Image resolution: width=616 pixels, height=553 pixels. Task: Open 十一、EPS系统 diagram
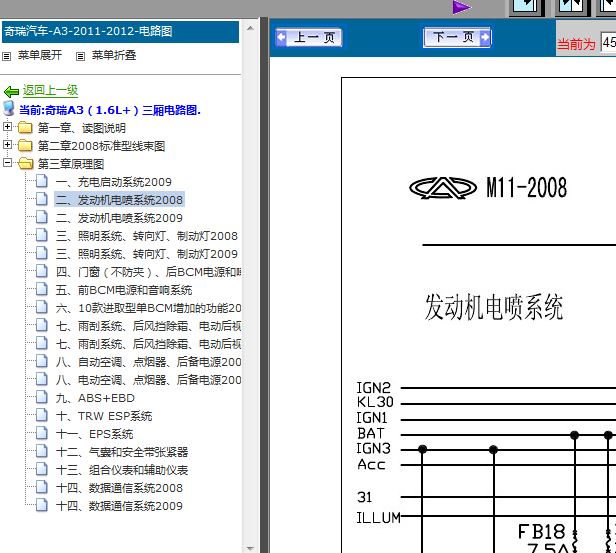(x=94, y=434)
